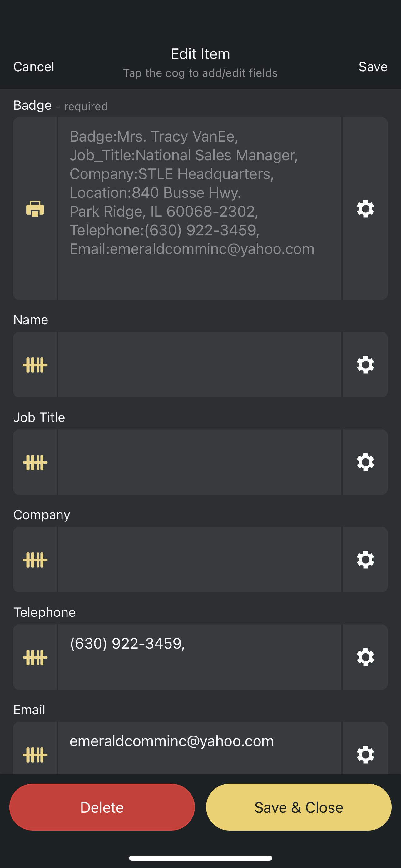Open the cog settings for Company field

[365, 560]
